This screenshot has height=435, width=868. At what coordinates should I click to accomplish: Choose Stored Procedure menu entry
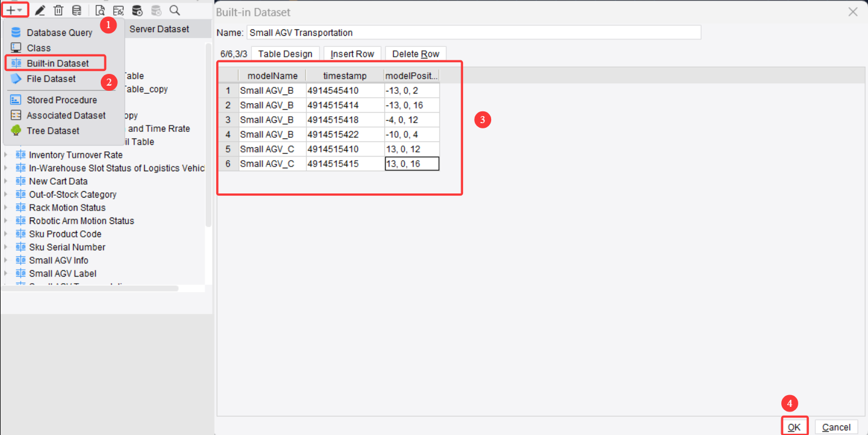[62, 100]
